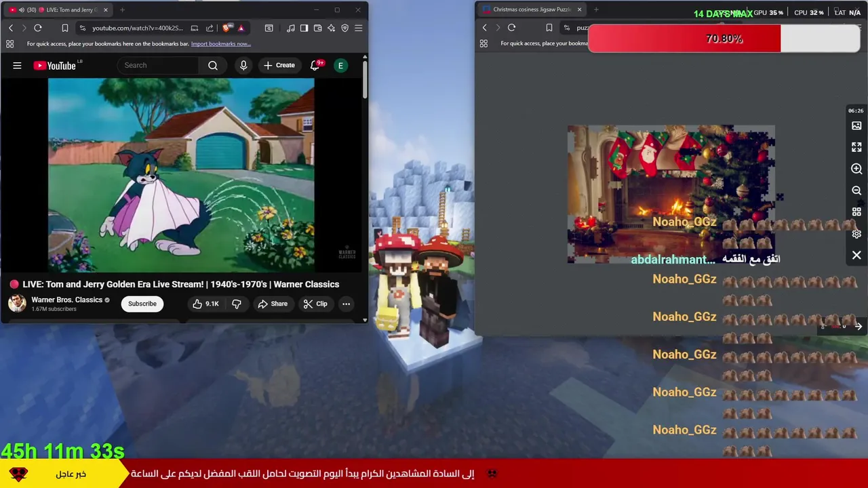
Task: Open a new tab in YouTube window
Action: click(x=122, y=10)
